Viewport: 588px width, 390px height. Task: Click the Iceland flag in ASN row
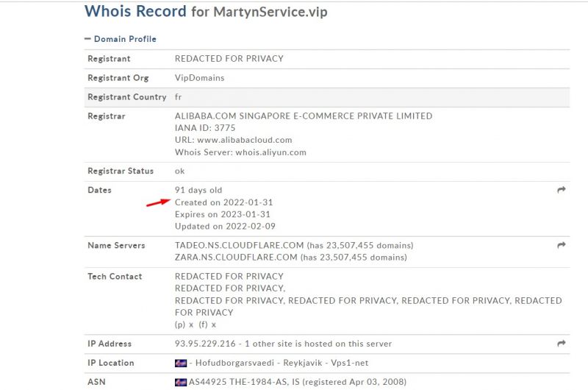coord(181,382)
